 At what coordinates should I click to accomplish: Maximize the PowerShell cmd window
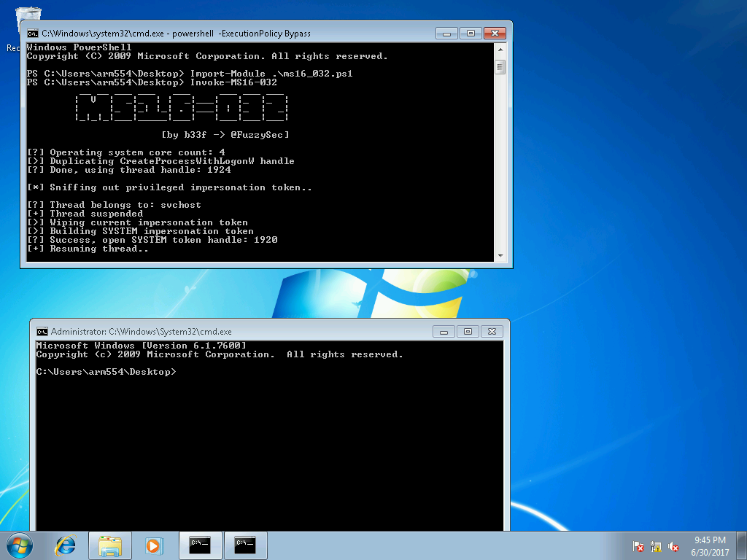pos(471,34)
